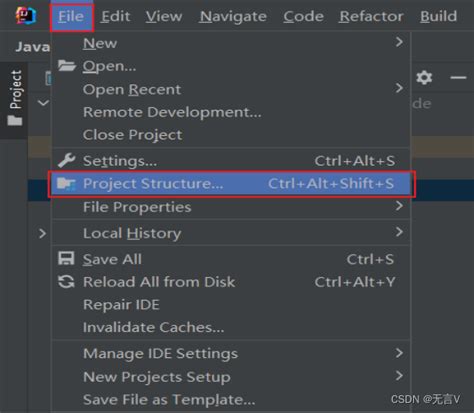The image size is (474, 413).
Task: Click the floppy disk Save All icon
Action: 66,259
